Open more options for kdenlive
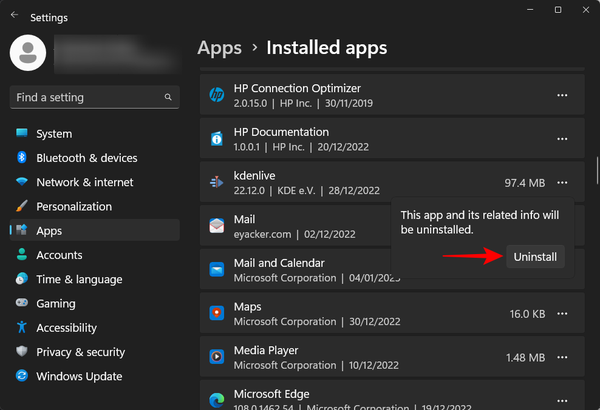Screen dimensions: 600x410 click(562, 183)
